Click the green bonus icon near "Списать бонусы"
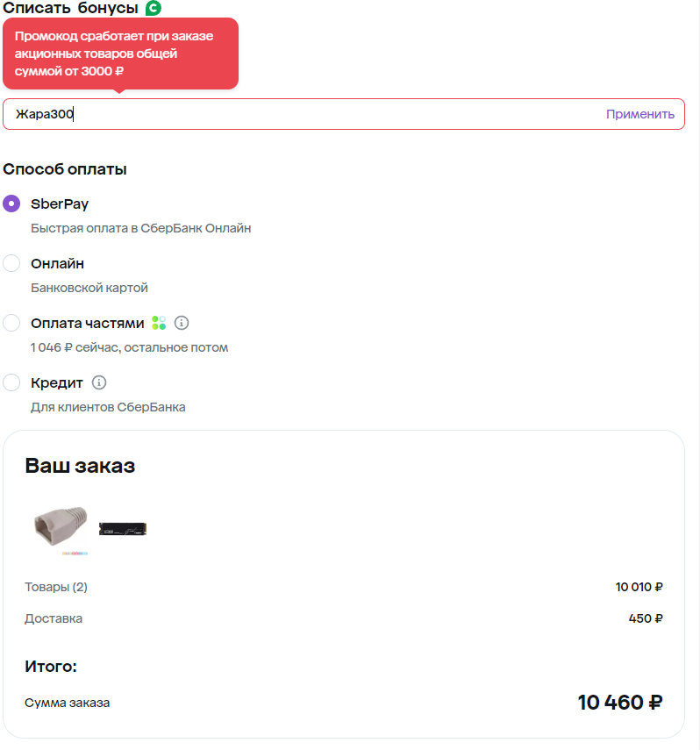The width and height of the screenshot is (700, 750). pos(154,9)
